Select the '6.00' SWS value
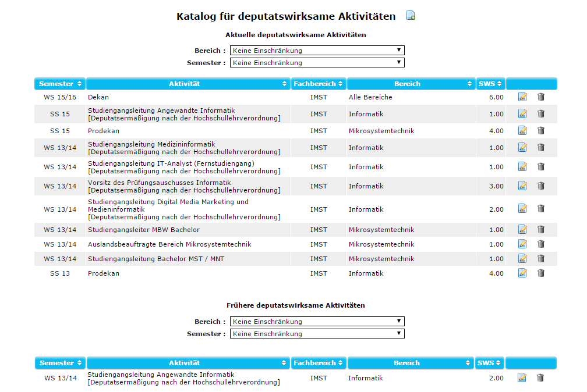Screen dimensions: 587x392 click(496, 97)
